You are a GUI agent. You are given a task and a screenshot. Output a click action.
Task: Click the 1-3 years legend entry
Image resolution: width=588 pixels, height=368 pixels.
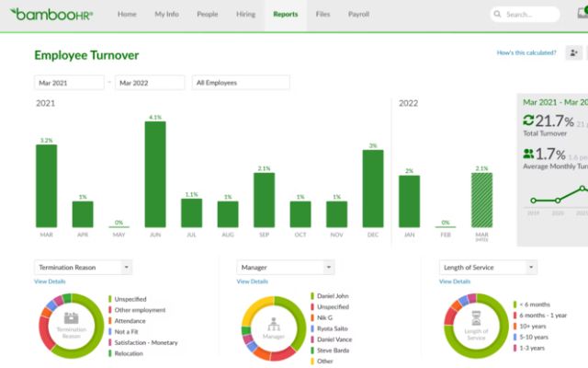pyautogui.click(x=529, y=348)
